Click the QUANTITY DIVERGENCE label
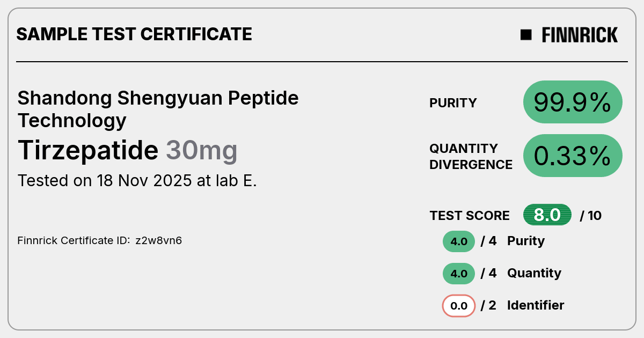 (471, 156)
